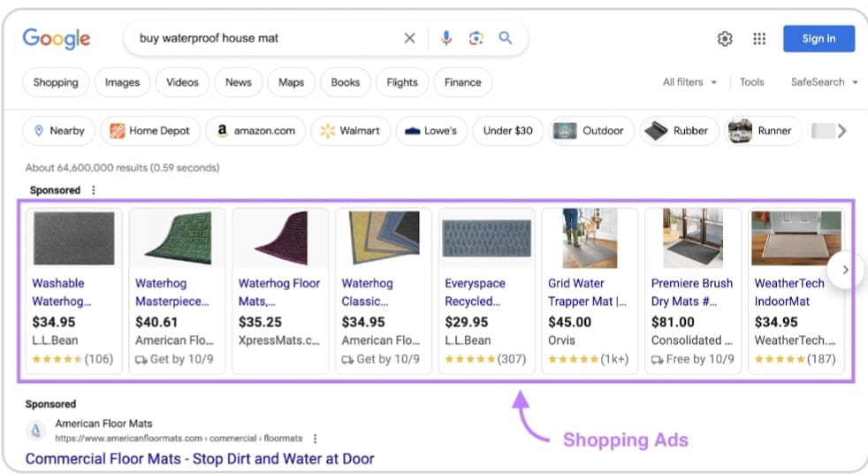Click (1k+) star rating reviews
The height and width of the screenshot is (474, 868).
pyautogui.click(x=589, y=359)
